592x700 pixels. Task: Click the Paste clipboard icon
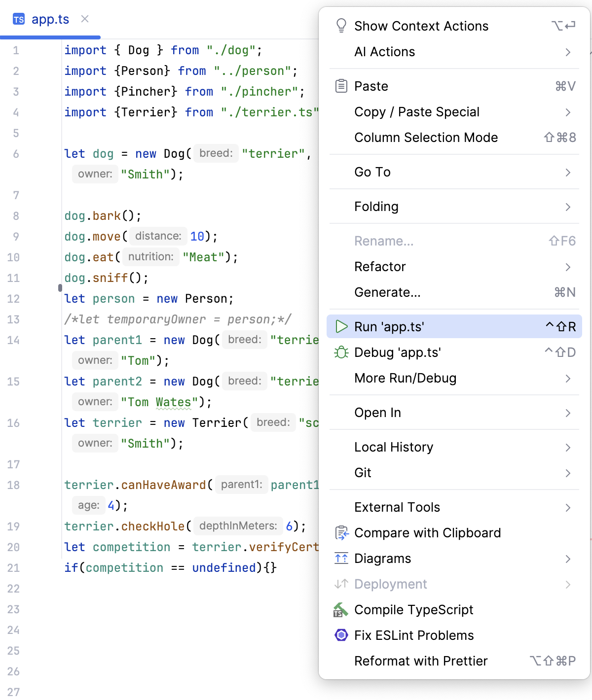click(341, 86)
